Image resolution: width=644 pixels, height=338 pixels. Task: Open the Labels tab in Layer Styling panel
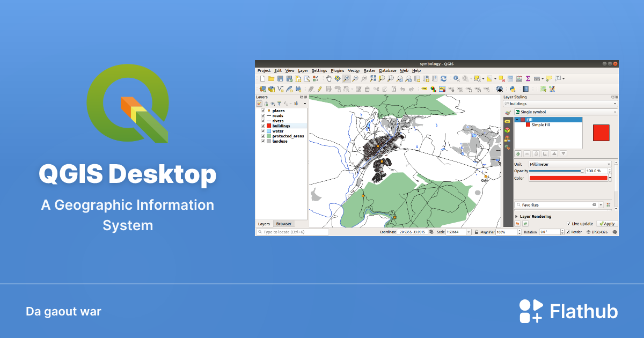507,121
